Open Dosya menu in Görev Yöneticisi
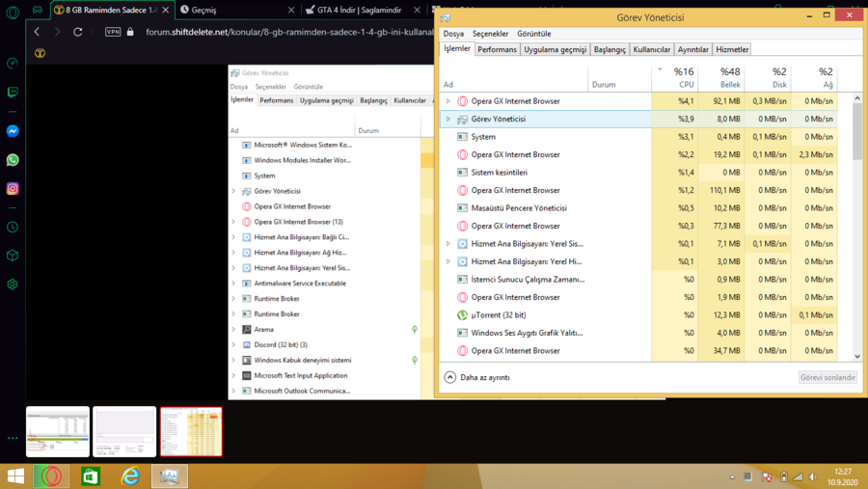The width and height of the screenshot is (868, 489). point(453,34)
